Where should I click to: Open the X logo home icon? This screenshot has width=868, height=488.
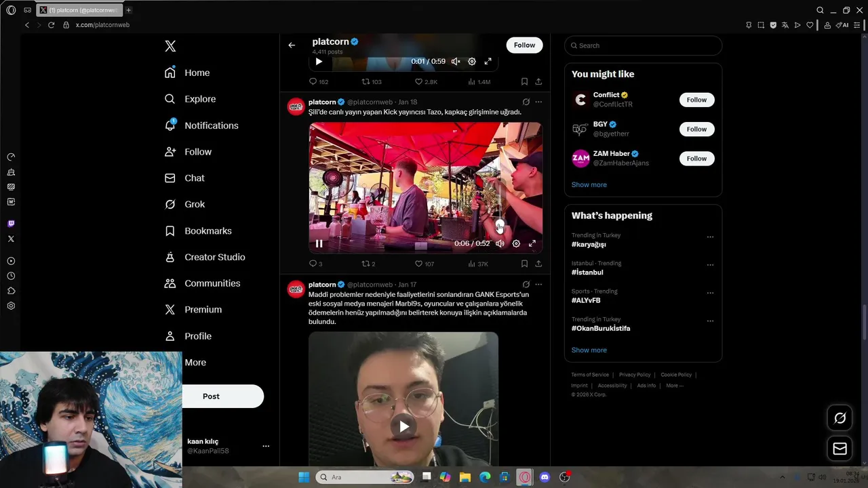point(170,46)
